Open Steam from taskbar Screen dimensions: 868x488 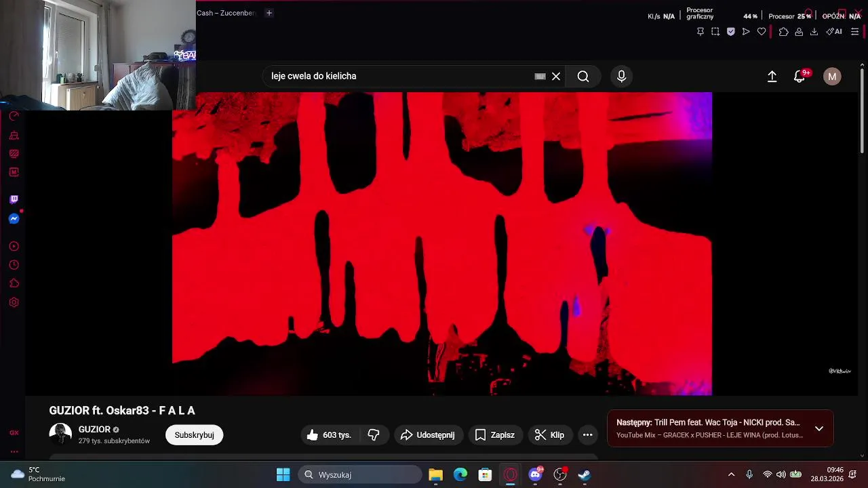tap(585, 474)
